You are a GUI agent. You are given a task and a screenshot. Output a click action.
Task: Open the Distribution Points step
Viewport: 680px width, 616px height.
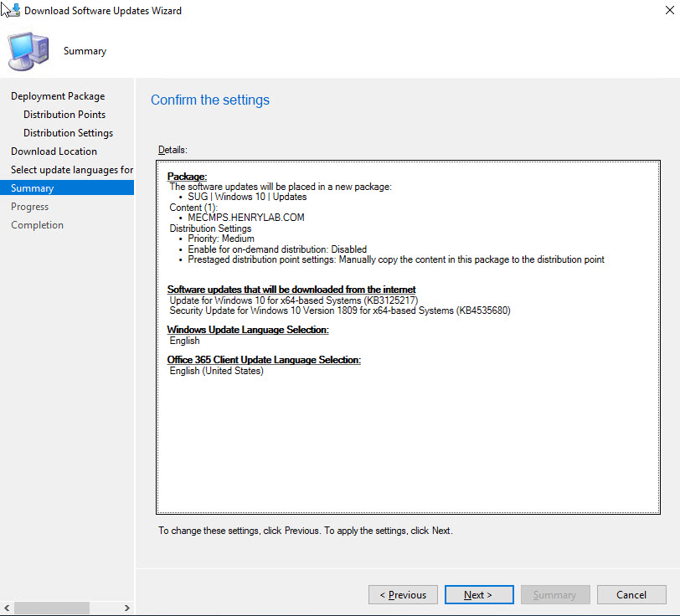(x=64, y=115)
